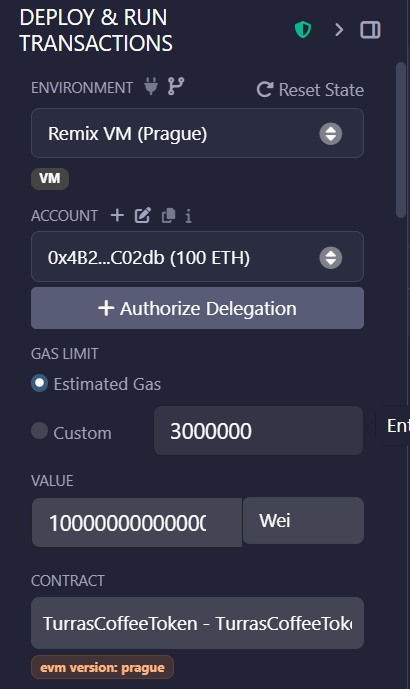Click the panel's vertical scrollbar
This screenshot has height=689, width=410.
click(x=401, y=140)
